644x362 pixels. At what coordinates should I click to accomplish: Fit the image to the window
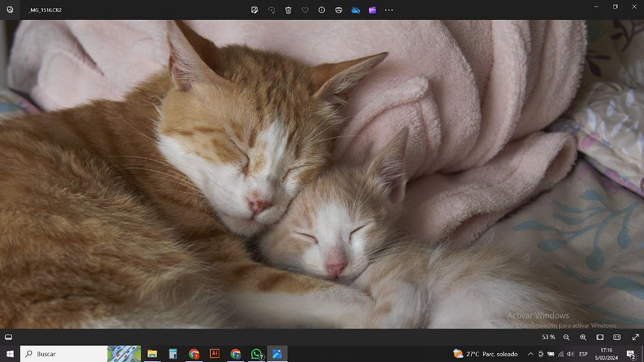point(600,337)
